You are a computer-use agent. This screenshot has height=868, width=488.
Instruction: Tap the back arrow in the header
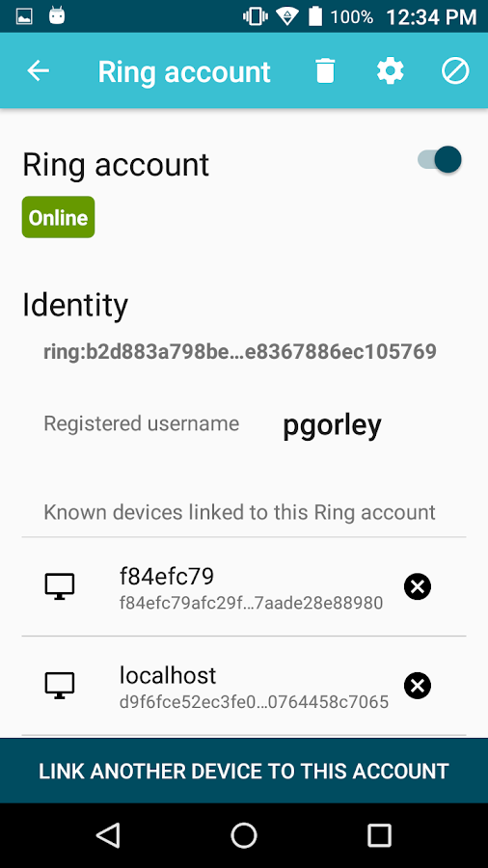[x=39, y=71]
